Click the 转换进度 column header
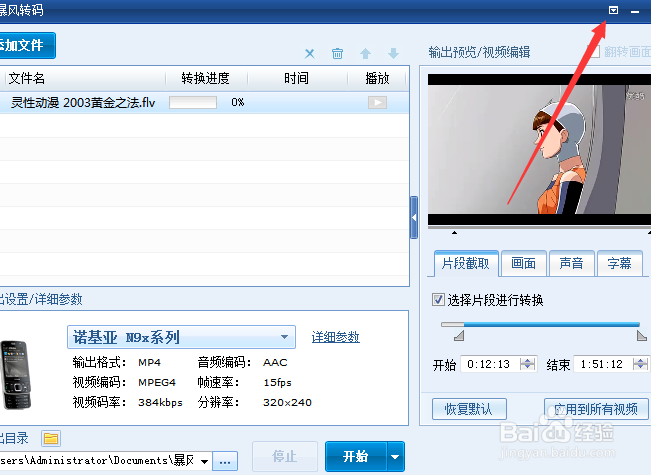 (x=206, y=78)
